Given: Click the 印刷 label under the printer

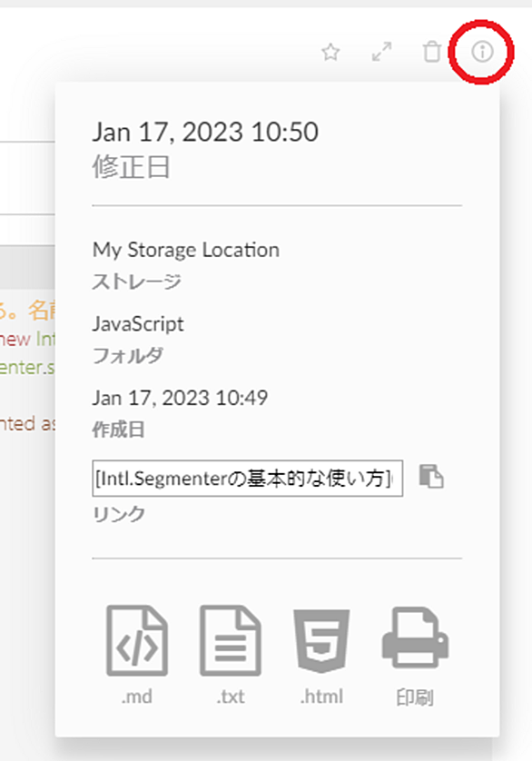Looking at the screenshot, I should pos(415,697).
